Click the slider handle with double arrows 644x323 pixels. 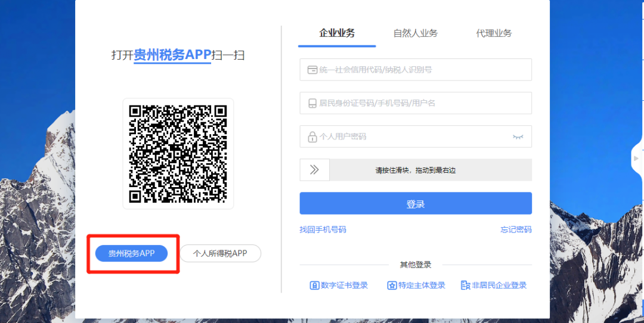[315, 170]
